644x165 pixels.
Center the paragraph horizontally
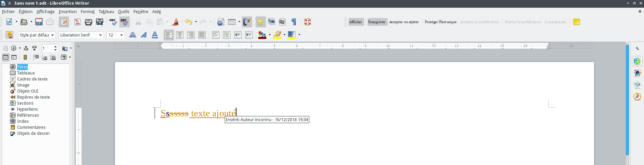coord(180,35)
